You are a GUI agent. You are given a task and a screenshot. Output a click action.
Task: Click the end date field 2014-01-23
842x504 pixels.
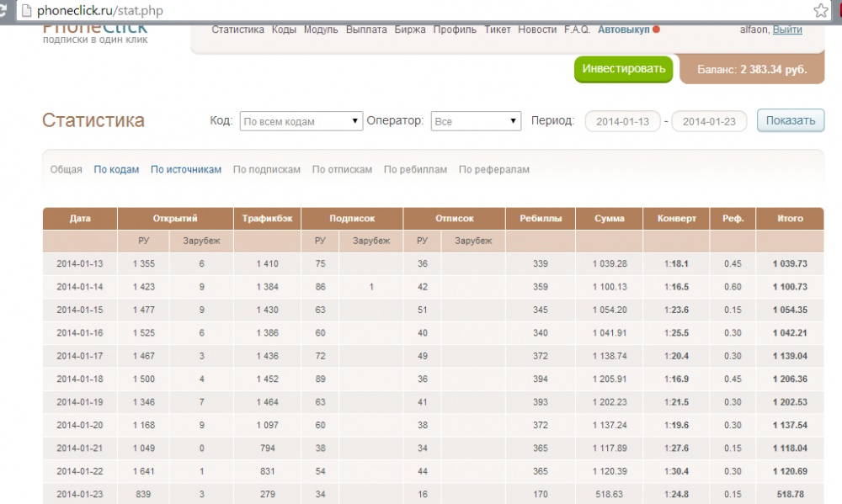pyautogui.click(x=709, y=122)
